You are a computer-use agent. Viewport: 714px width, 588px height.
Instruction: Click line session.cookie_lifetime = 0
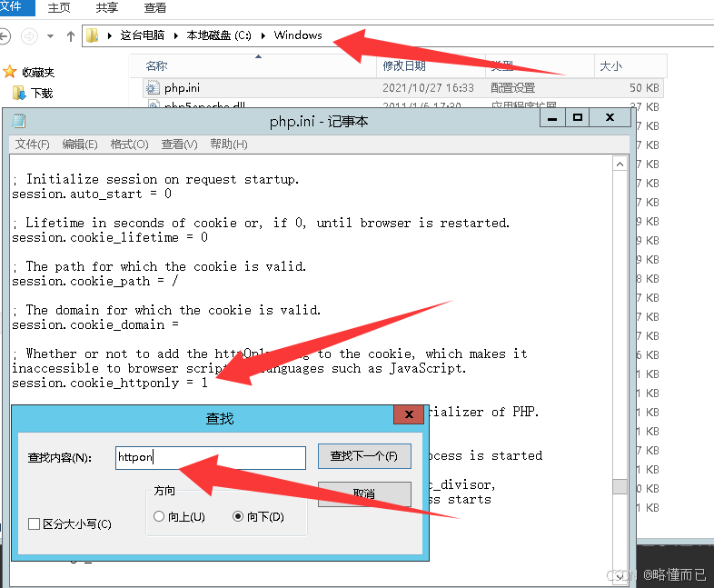coord(110,238)
